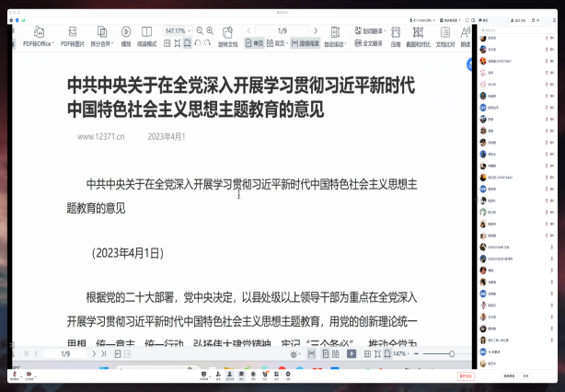Click the red end meeting button
Viewport: 565px width, 392px height.
[465, 376]
